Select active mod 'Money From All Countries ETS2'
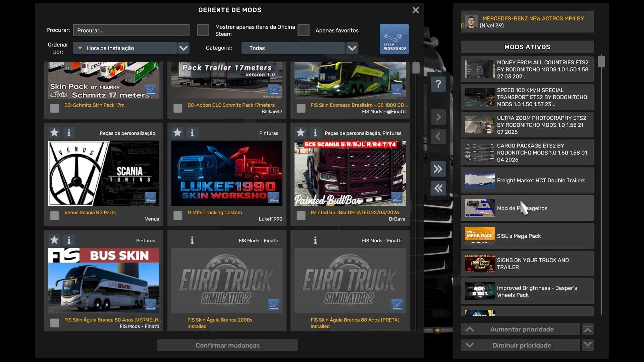Viewport: 644px width, 362px height. click(527, 69)
